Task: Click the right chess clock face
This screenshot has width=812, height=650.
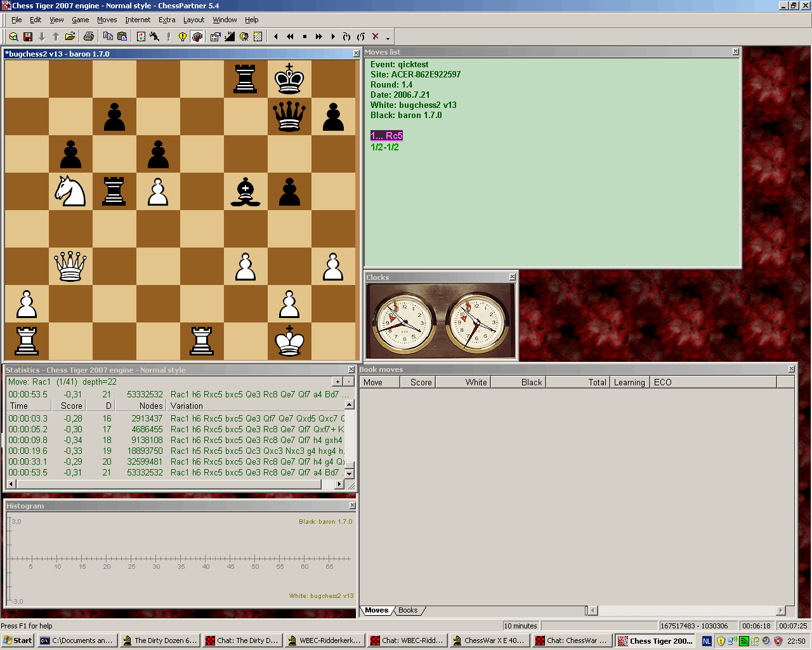Action: tap(478, 322)
